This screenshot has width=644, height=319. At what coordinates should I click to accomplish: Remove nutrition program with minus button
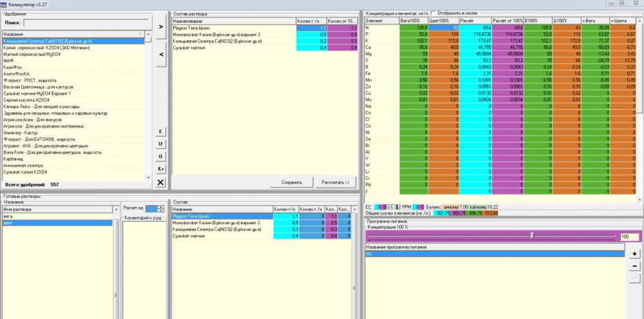634,266
